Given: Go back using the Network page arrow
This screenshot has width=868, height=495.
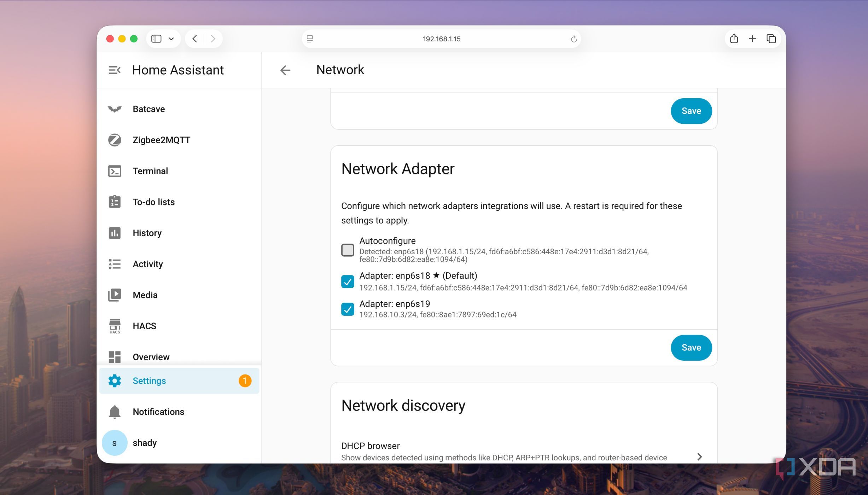Looking at the screenshot, I should click(285, 70).
